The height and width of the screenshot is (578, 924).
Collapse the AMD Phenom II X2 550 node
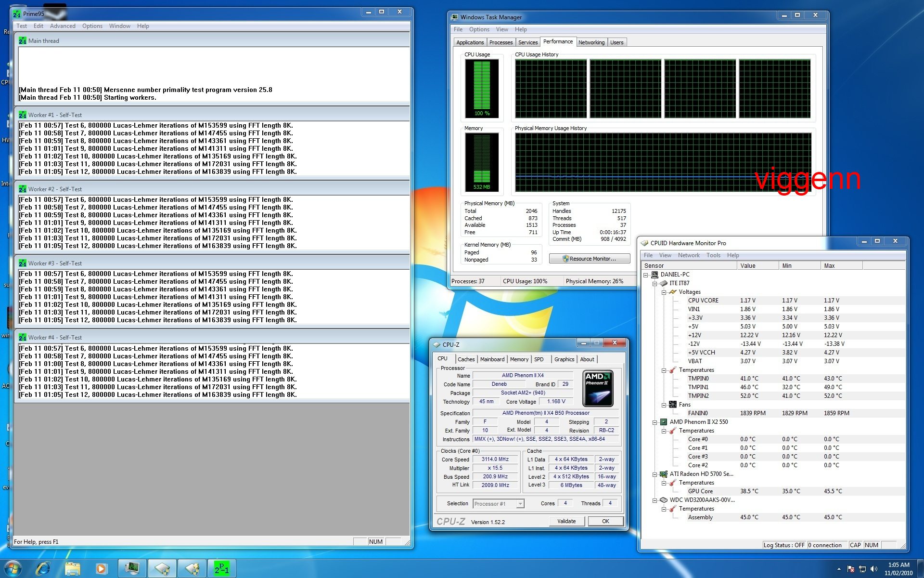[655, 422]
